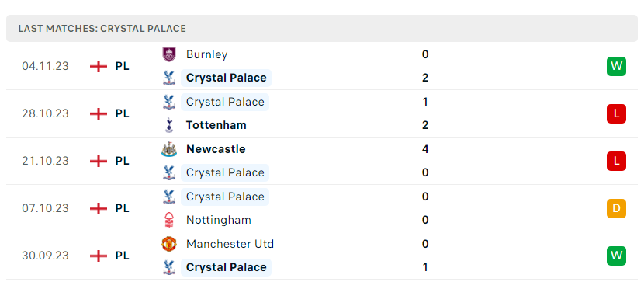Image resolution: width=644 pixels, height=282 pixels.
Task: Click Crystal Palace crest in 04.11.23 match
Action: [x=169, y=78]
